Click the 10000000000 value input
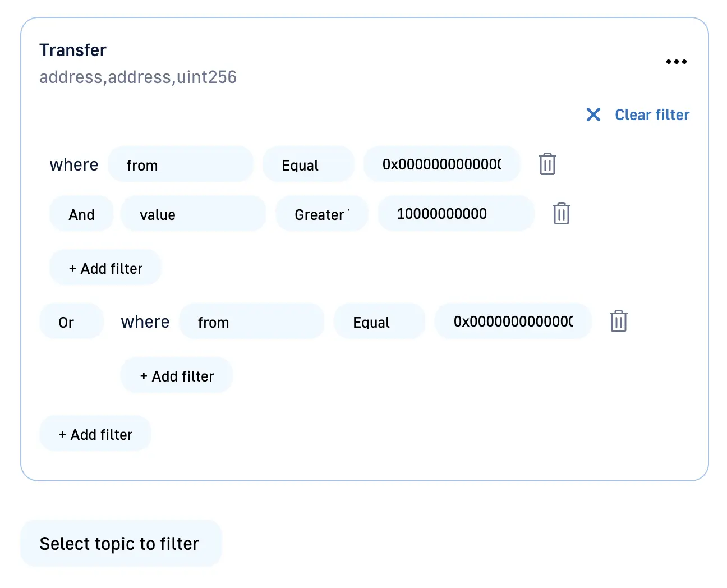The height and width of the screenshot is (588, 727). pyautogui.click(x=455, y=214)
